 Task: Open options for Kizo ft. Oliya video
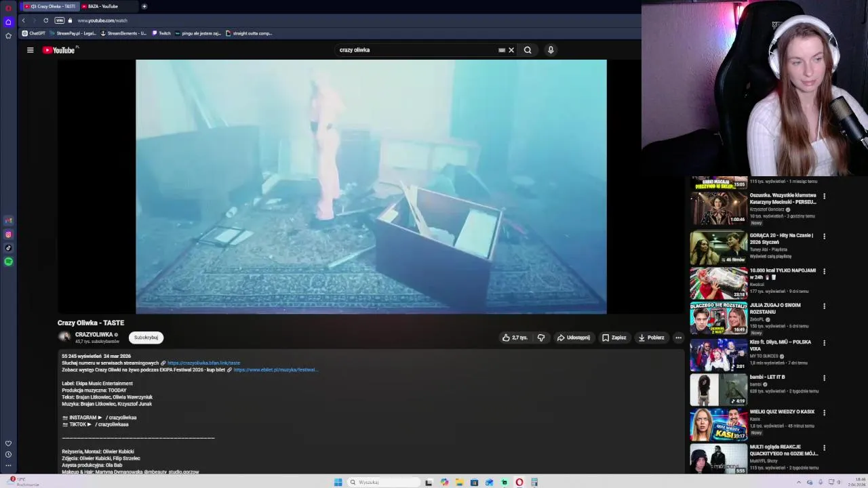click(824, 343)
